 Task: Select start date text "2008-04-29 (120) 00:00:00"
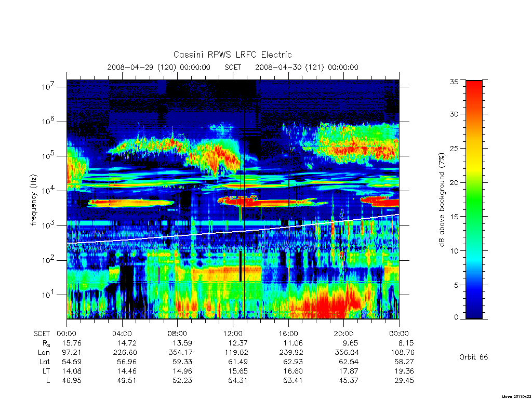(159, 67)
